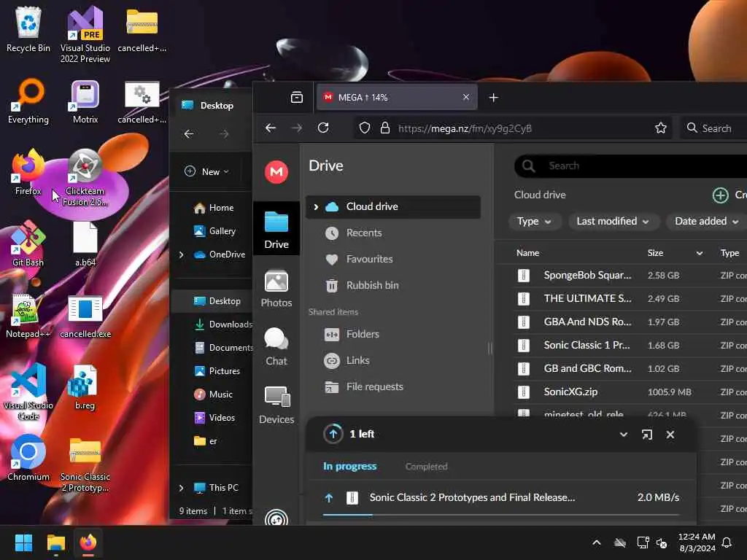Open the Date added filter dropdown
Viewport: 747px width, 560px height.
pyautogui.click(x=707, y=222)
